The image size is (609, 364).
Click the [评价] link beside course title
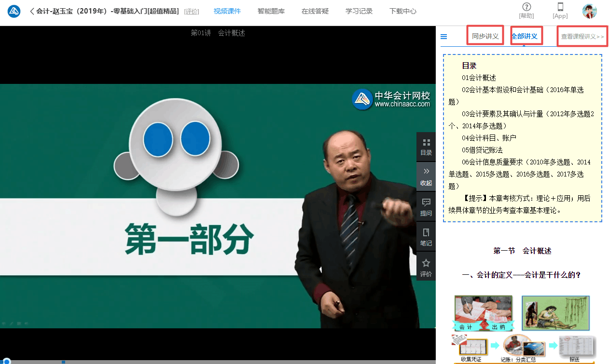[x=192, y=11]
